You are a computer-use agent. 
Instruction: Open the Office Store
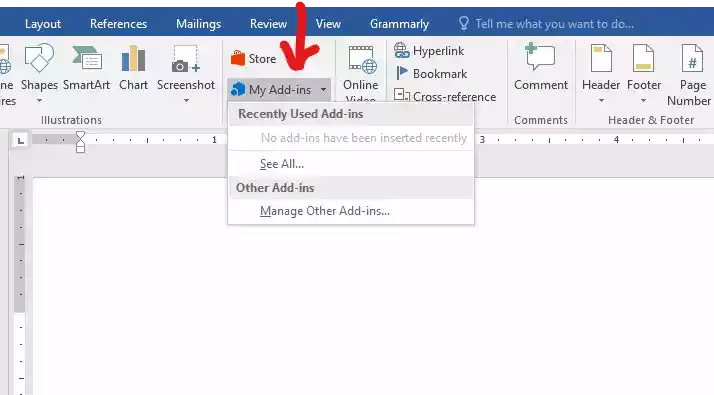[x=254, y=59]
